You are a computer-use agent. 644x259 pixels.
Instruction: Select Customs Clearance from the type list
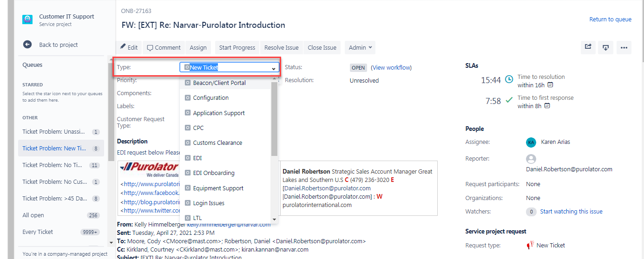click(x=225, y=143)
